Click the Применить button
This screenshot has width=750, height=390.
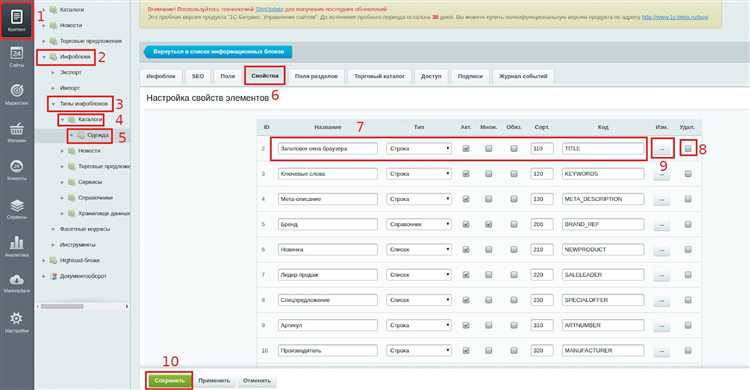click(x=214, y=381)
